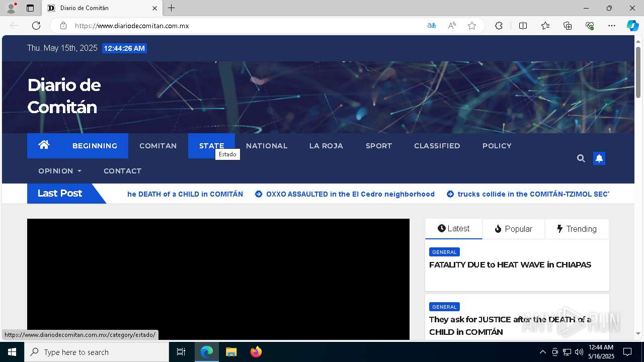Click the taskbar search box

click(97, 352)
